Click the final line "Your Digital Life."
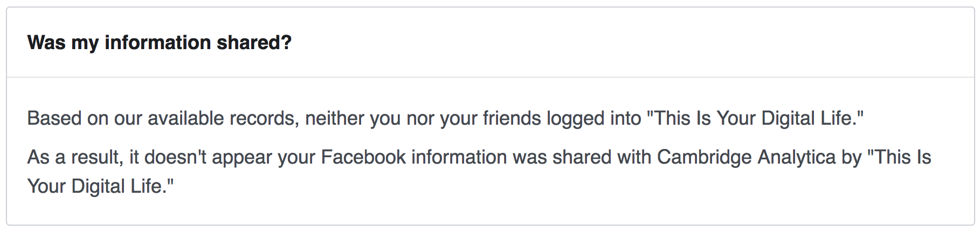 click(101, 186)
